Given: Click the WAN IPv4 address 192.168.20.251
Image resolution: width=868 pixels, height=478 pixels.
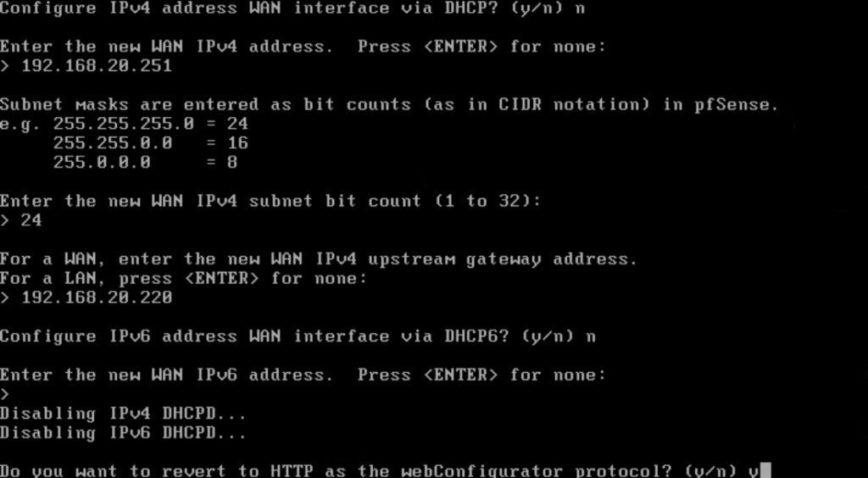Looking at the screenshot, I should point(97,66).
